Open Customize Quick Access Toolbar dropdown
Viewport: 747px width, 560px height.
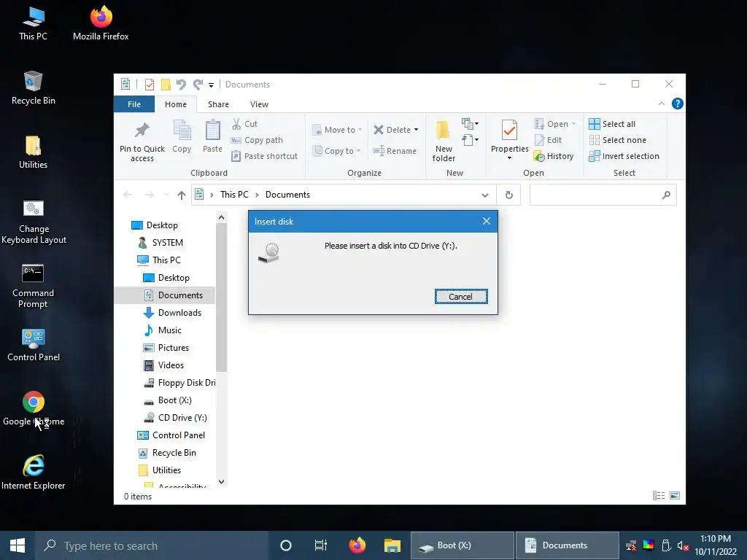point(211,85)
